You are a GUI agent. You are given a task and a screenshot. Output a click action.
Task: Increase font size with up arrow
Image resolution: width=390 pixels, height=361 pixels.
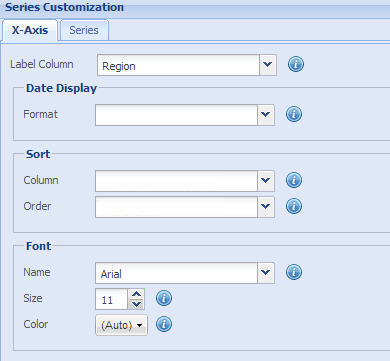pyautogui.click(x=136, y=294)
